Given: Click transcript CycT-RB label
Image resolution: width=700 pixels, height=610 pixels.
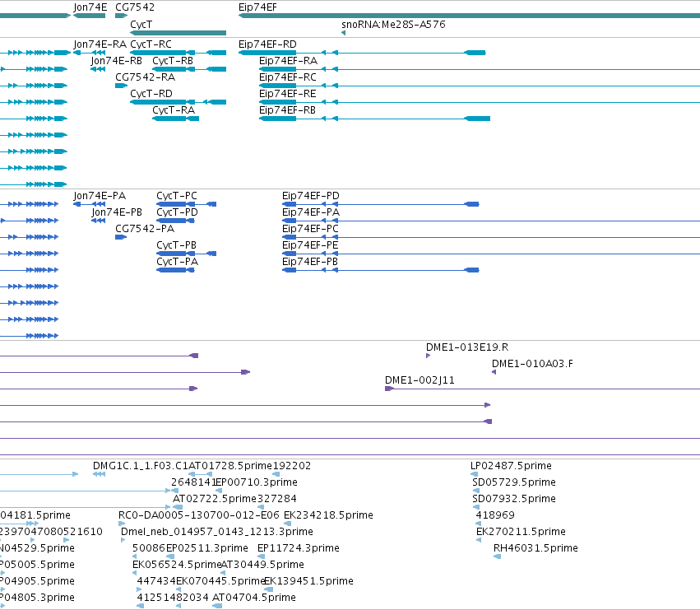Looking at the screenshot, I should click(x=173, y=61).
